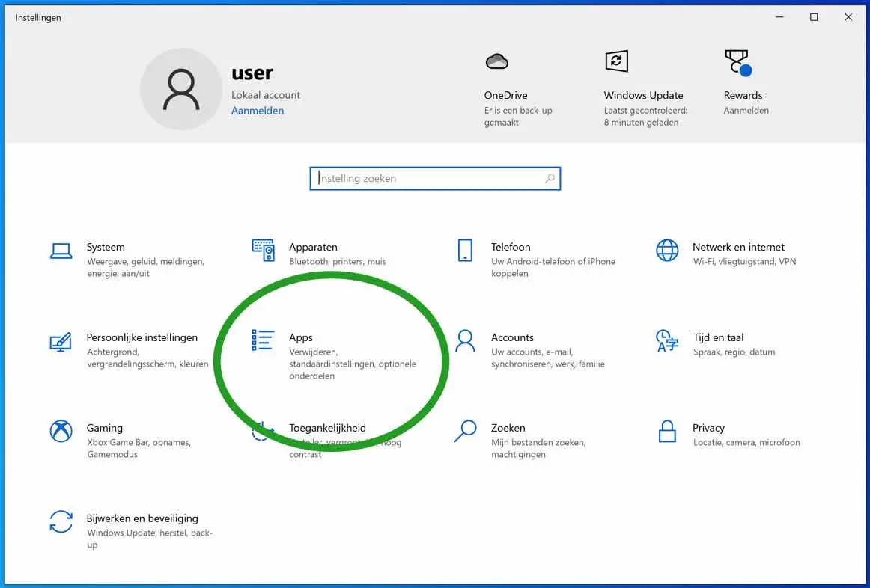Click the Rewards medal icon

coord(738,62)
